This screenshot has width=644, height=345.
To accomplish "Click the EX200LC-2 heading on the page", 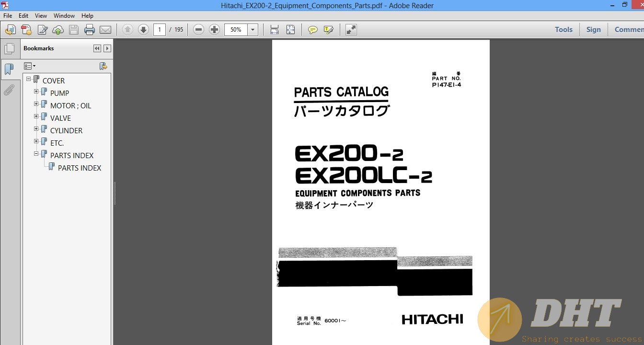I will 364,176.
